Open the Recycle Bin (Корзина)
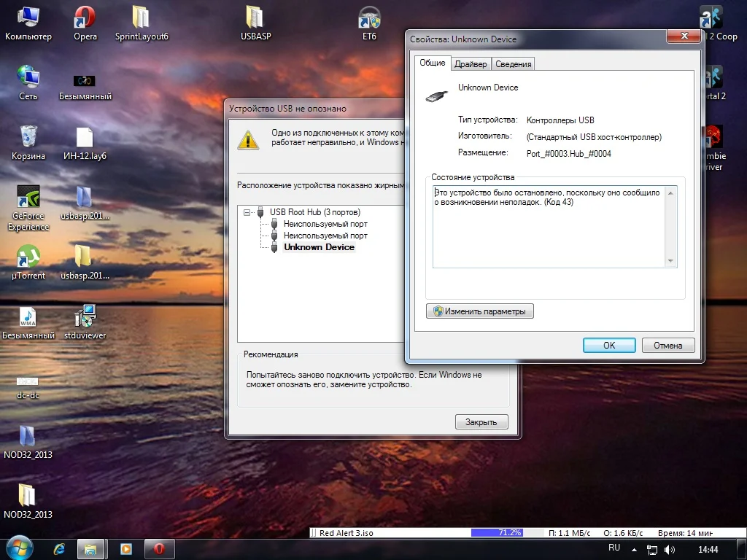The height and width of the screenshot is (560, 747). tap(28, 138)
